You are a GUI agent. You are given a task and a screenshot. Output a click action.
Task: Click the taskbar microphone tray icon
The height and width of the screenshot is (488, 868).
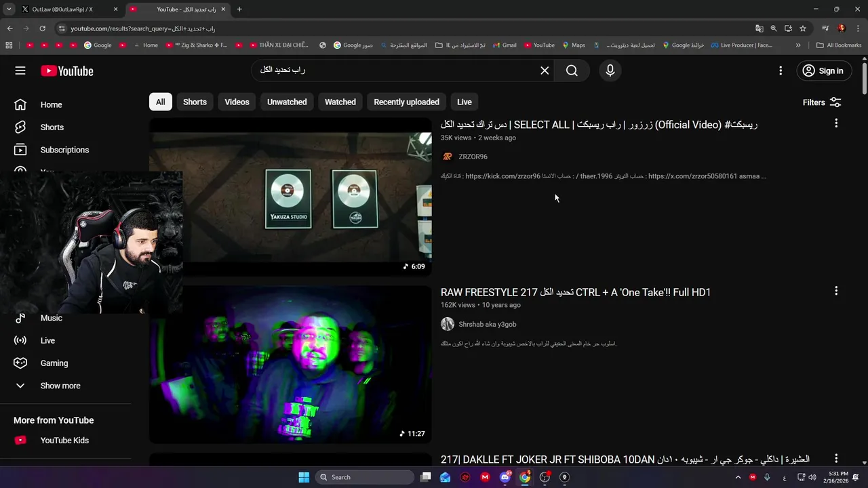point(767,477)
